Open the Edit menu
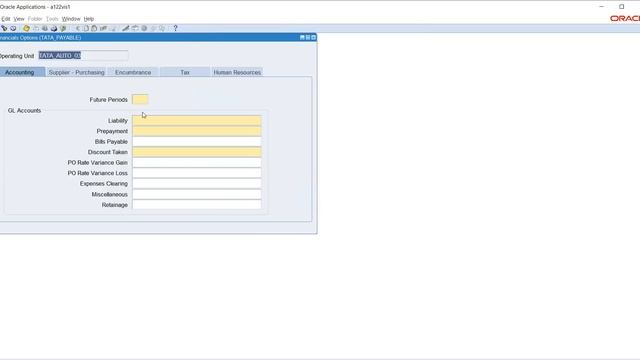The image size is (640, 360). tap(5, 19)
